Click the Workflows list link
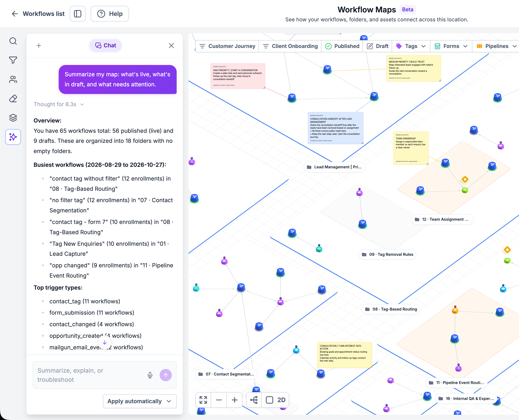 (44, 14)
